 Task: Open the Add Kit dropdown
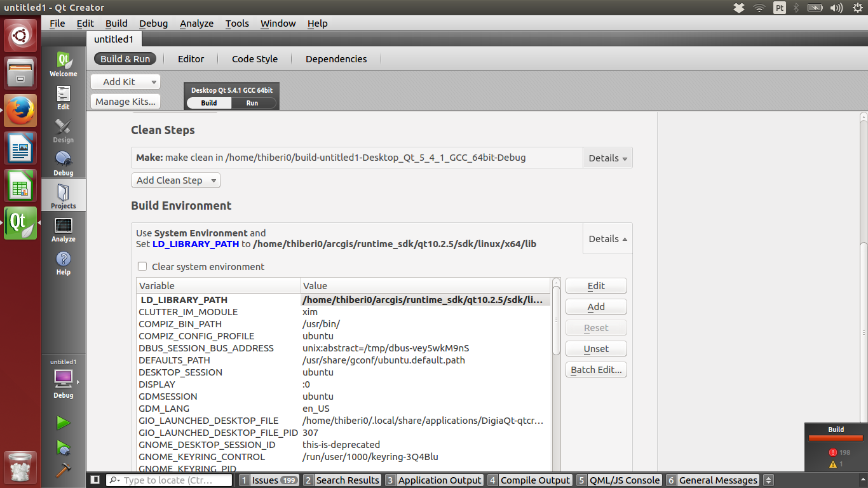(x=126, y=81)
